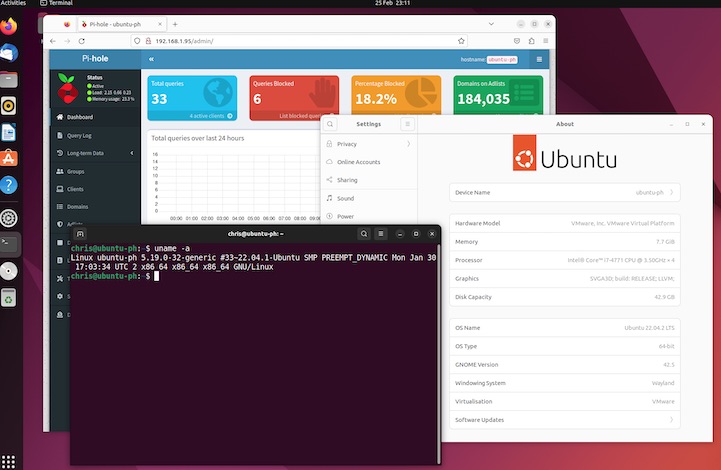Launch Help from the dock

tap(9, 184)
